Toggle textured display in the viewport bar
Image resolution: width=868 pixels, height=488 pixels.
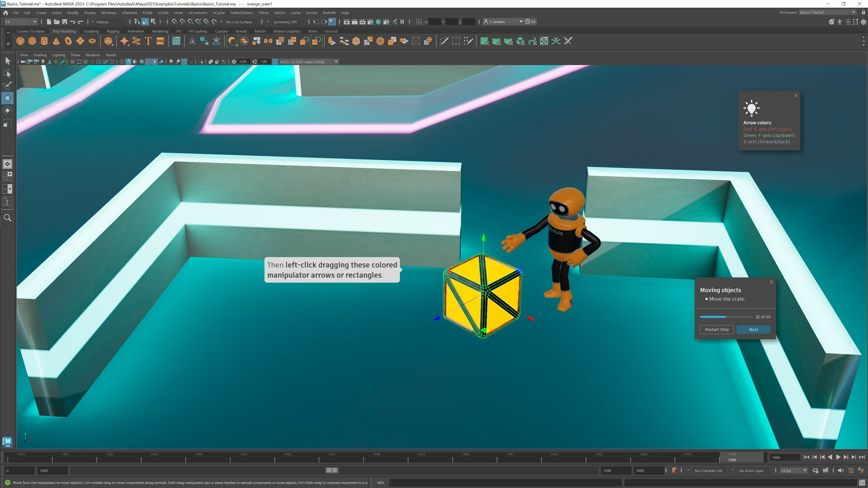[x=148, y=62]
